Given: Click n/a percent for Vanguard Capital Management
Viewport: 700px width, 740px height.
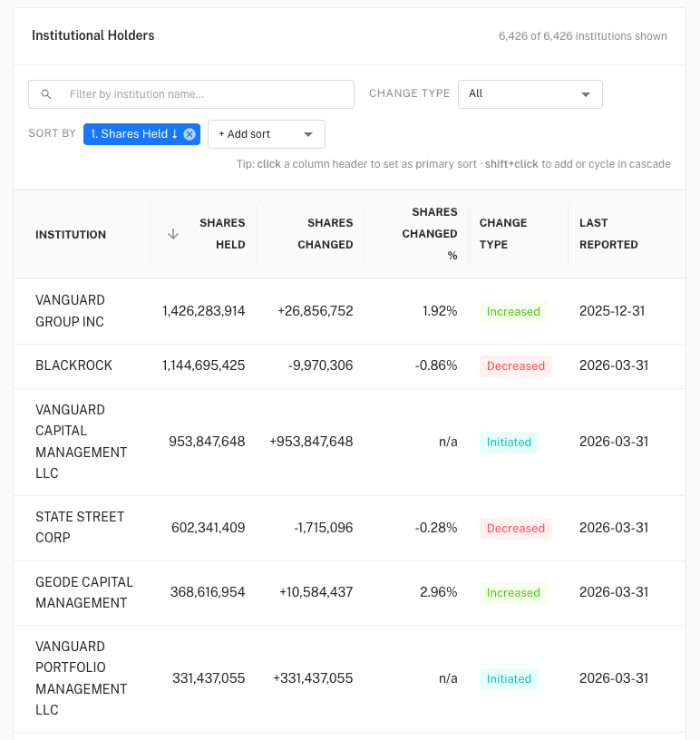Looking at the screenshot, I should coord(448,442).
